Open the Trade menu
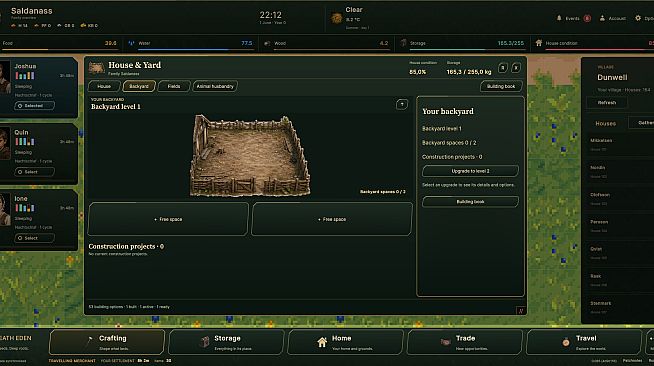 point(465,342)
